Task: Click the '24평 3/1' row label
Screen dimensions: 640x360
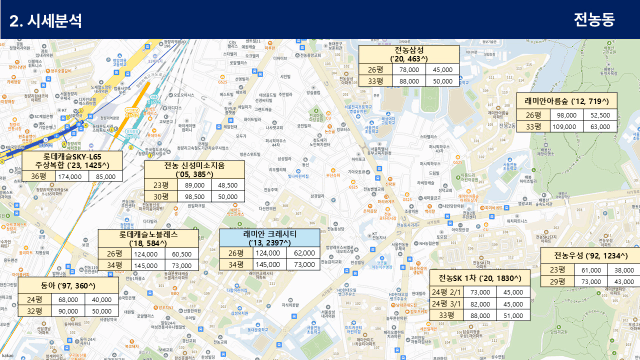Action: pos(447,304)
